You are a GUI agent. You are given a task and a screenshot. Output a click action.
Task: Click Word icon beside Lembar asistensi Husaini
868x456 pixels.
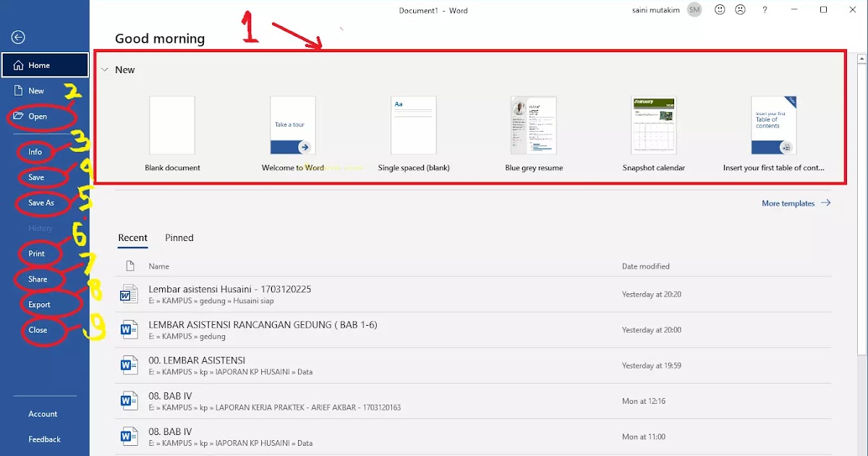tap(129, 295)
